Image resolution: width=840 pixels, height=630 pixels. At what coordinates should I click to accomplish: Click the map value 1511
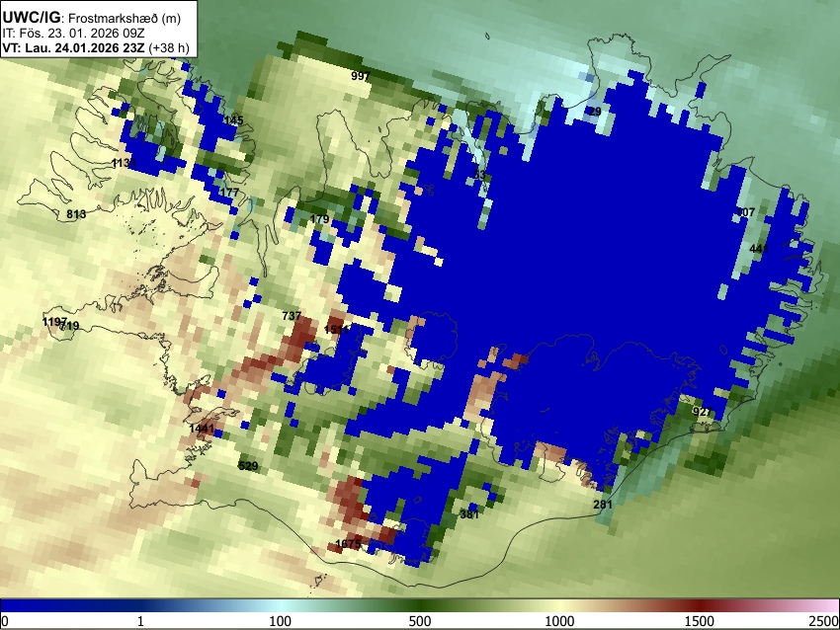coord(337,330)
